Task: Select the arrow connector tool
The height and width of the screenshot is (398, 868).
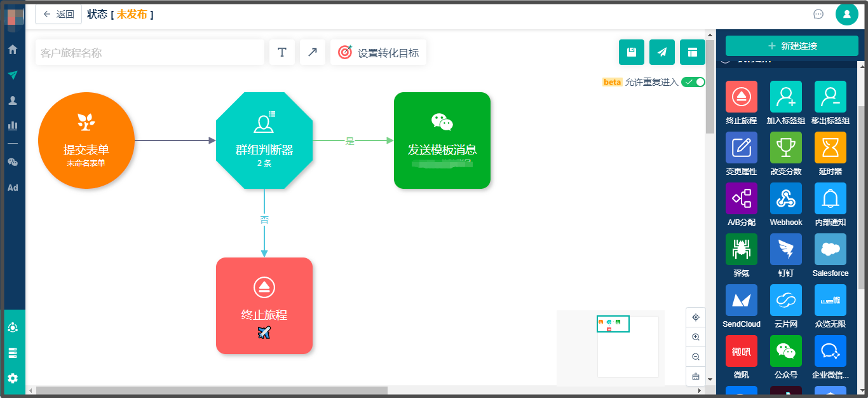Action: tap(313, 52)
